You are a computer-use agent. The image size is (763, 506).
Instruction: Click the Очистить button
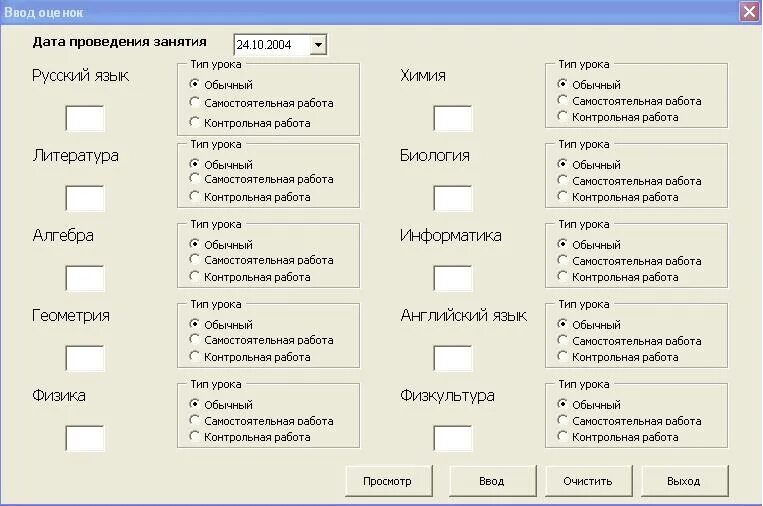point(588,481)
